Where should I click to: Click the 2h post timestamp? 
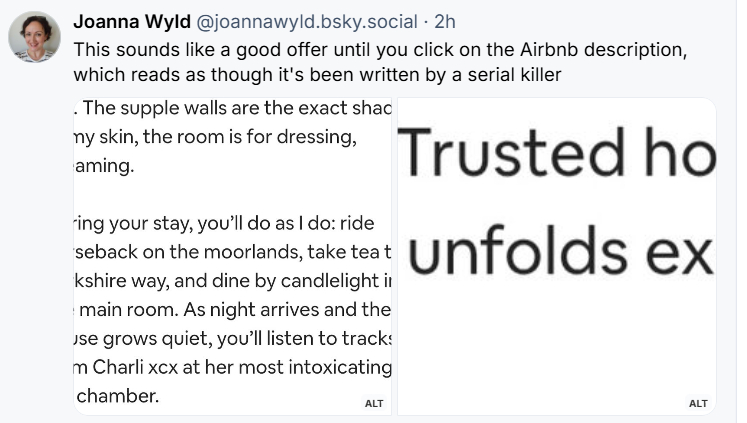point(445,22)
